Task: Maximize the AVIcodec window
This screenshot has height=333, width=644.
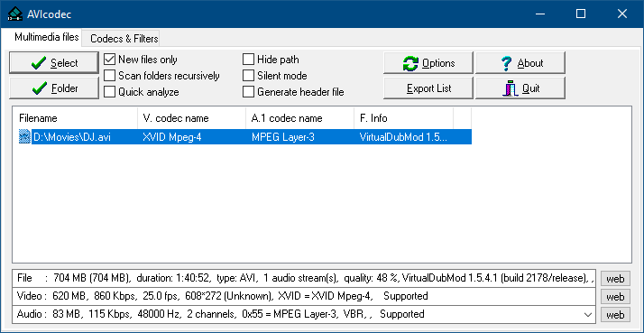Action: [x=581, y=14]
